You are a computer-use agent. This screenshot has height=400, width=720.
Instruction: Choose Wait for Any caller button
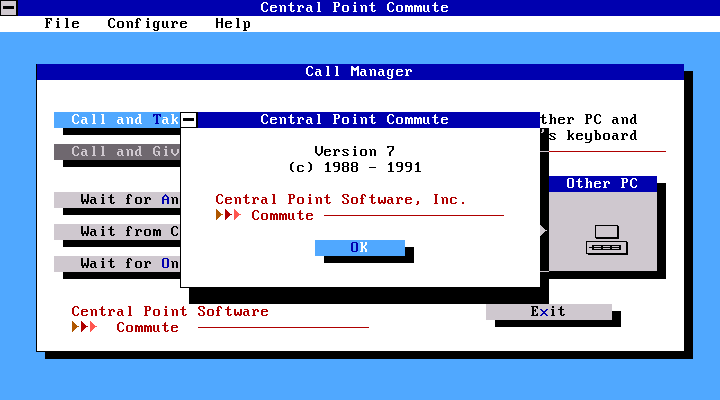click(117, 200)
